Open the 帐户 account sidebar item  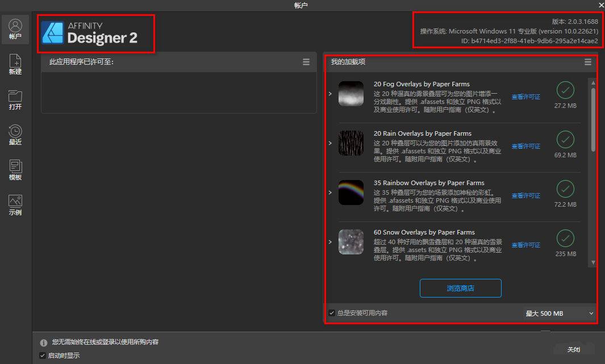pyautogui.click(x=15, y=30)
